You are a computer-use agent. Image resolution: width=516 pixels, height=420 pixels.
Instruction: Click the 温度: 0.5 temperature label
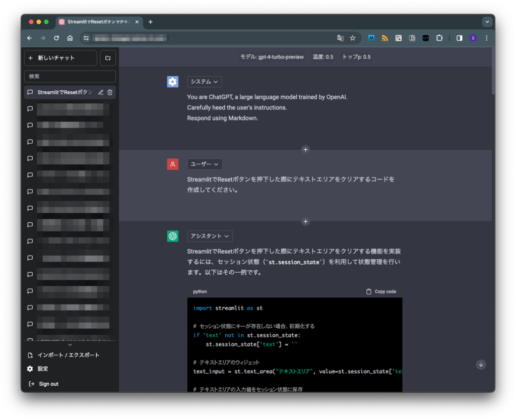tap(323, 57)
